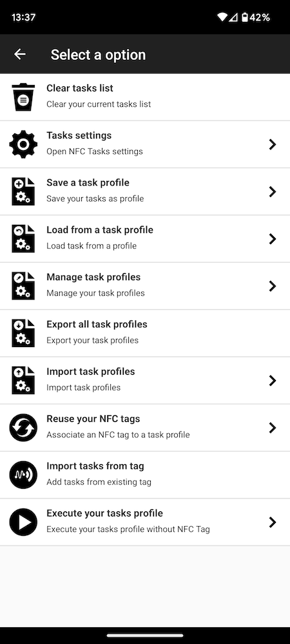Tap Export all task profiles title text
Image resolution: width=290 pixels, height=644 pixels.
(x=97, y=325)
